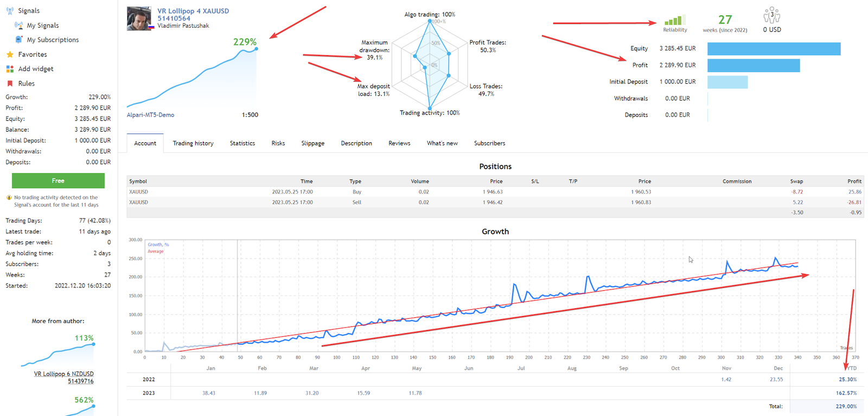Switch to the Statistics tab
The image size is (868, 416).
point(242,143)
